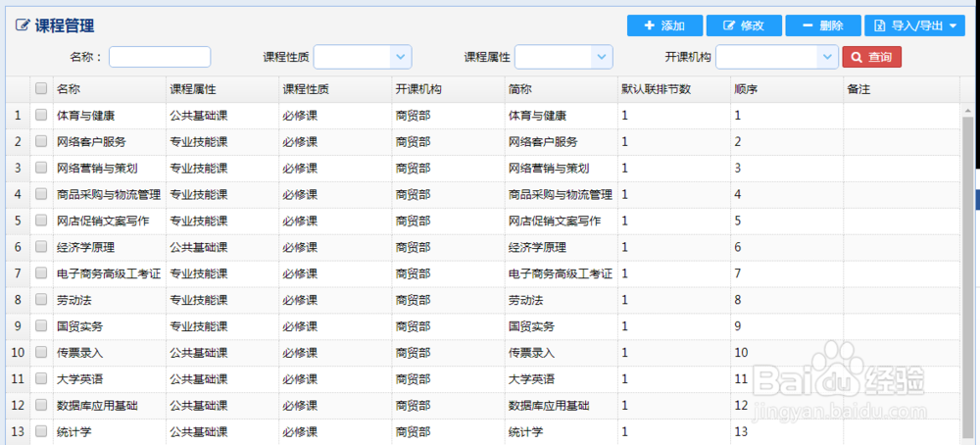The image size is (980, 445).
Task: Click the 修改 (edit) button
Action: 744,25
